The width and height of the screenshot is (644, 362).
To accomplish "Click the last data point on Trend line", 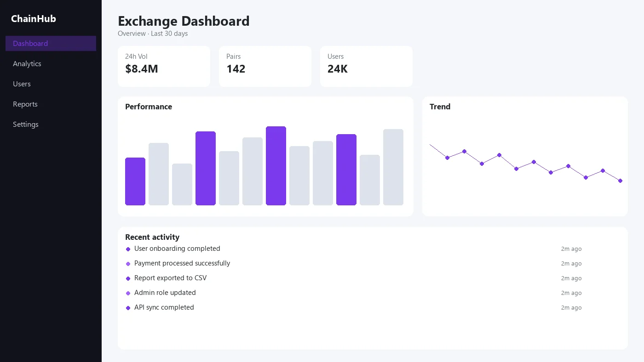I will tap(621, 181).
